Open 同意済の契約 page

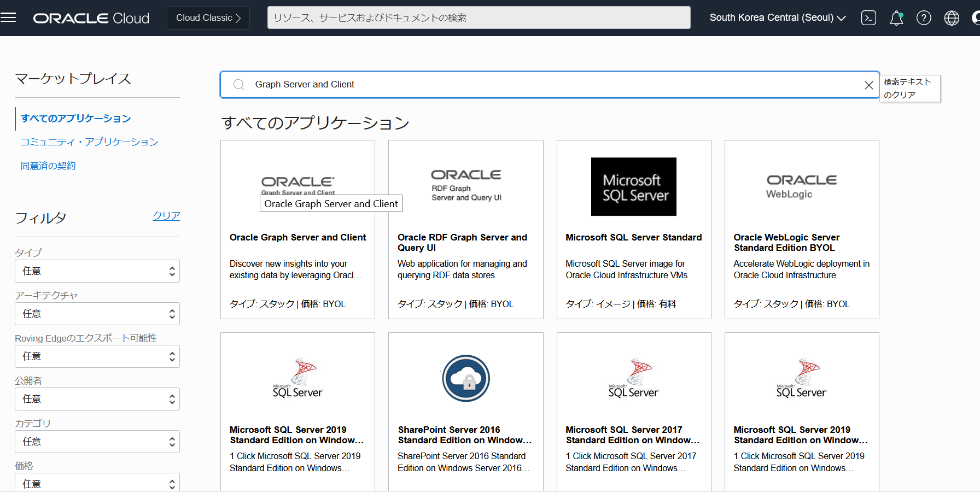(48, 166)
